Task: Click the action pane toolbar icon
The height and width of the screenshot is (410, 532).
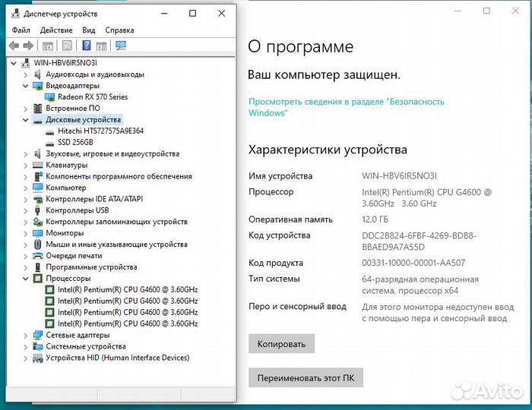Action: pyautogui.click(x=101, y=46)
